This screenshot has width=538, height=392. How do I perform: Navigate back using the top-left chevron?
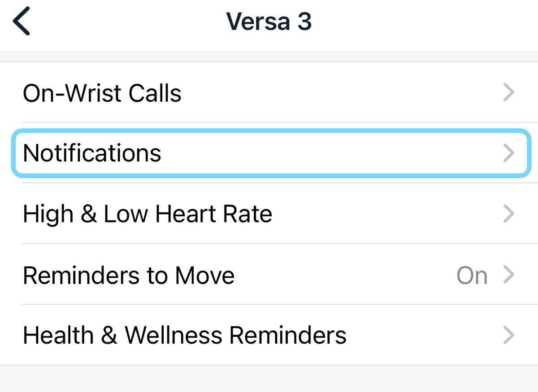[x=22, y=21]
